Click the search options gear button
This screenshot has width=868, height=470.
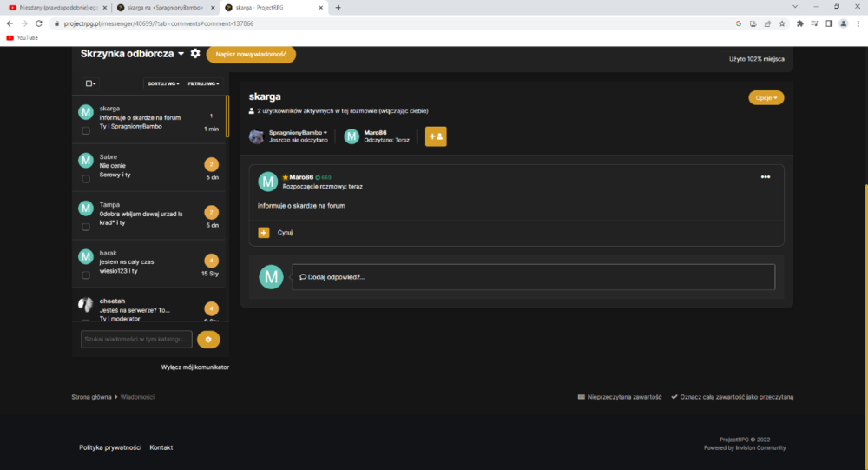[208, 339]
